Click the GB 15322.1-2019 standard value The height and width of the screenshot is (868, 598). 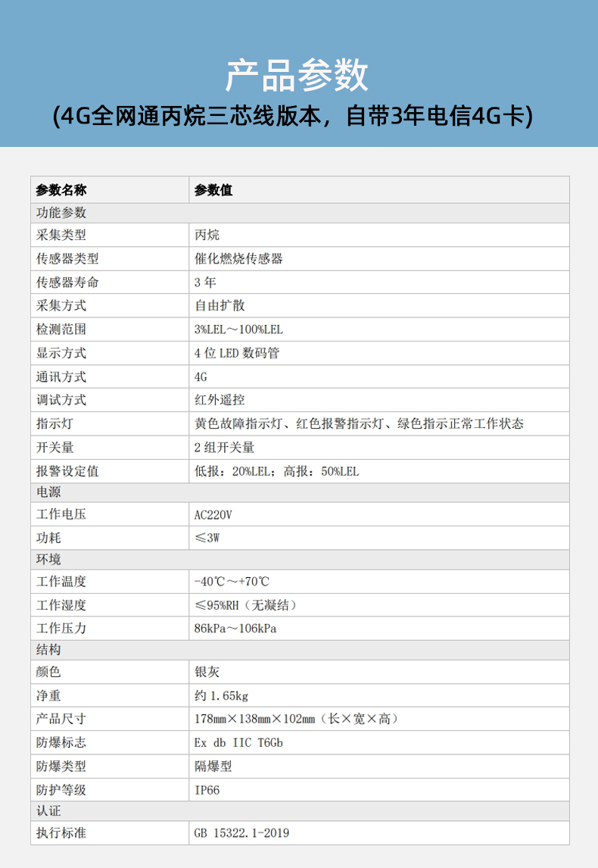(x=241, y=833)
